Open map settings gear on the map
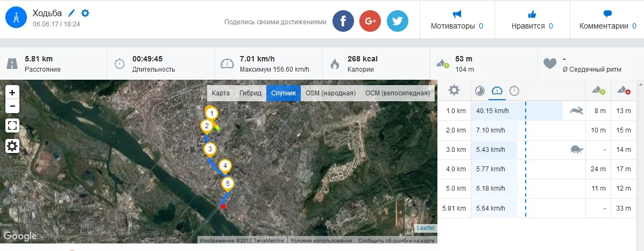This screenshot has height=251, width=644. tap(12, 145)
